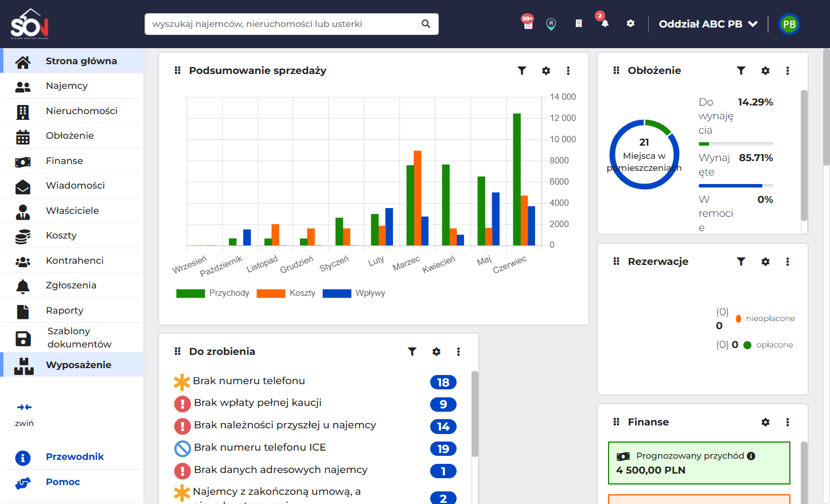Open Finanse widget three-dot menu
The width and height of the screenshot is (830, 504).
788,422
